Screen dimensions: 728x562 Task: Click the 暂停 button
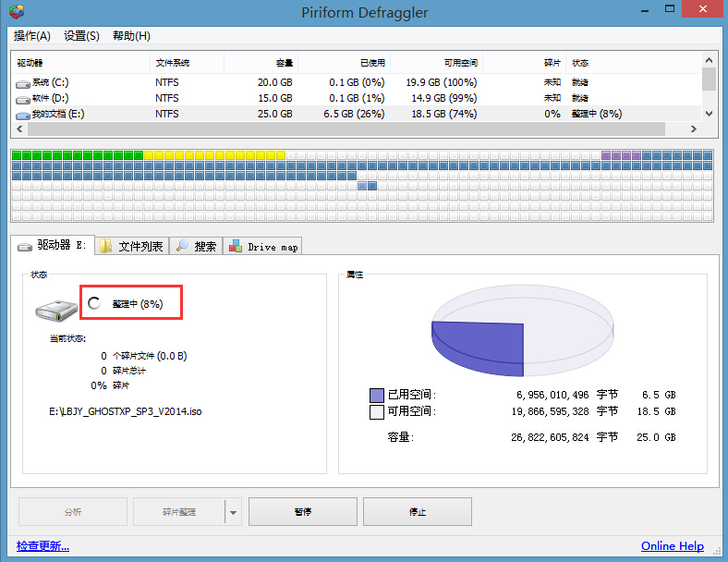click(x=303, y=511)
